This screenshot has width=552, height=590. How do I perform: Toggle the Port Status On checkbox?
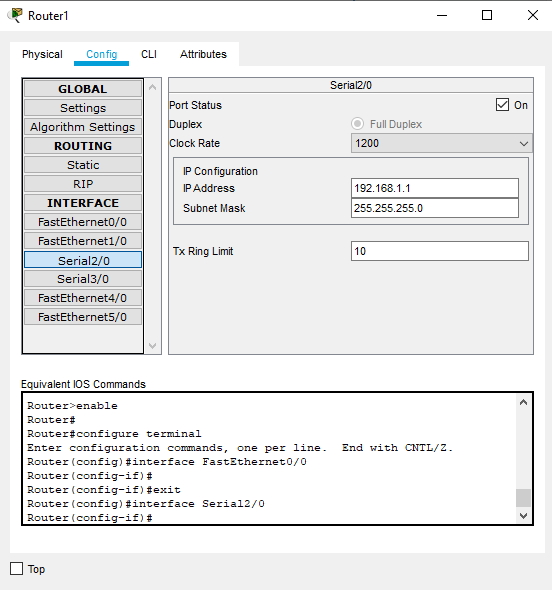(502, 105)
